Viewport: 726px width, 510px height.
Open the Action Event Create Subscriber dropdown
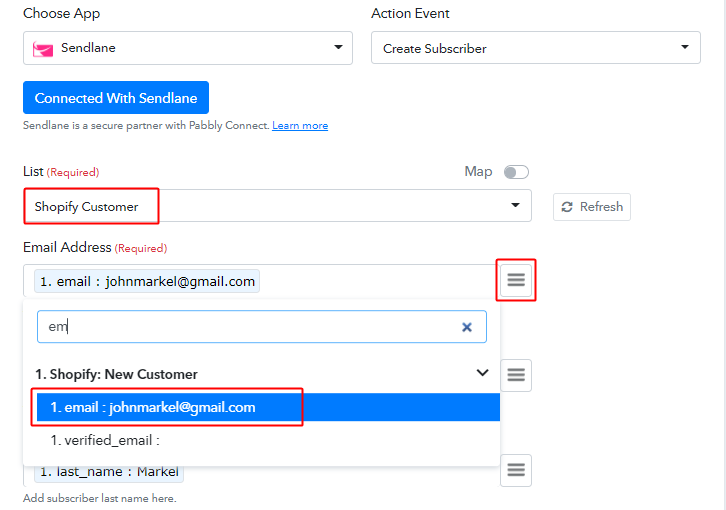point(536,48)
